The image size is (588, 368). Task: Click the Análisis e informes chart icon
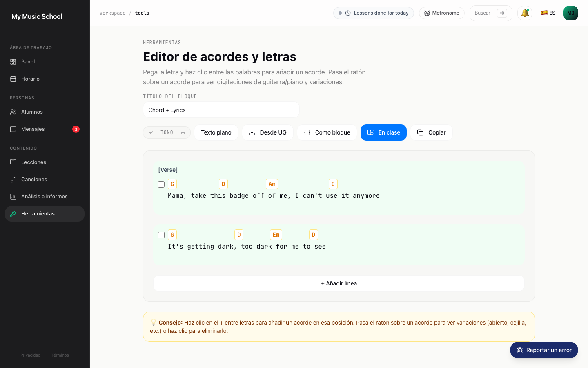[x=13, y=197]
